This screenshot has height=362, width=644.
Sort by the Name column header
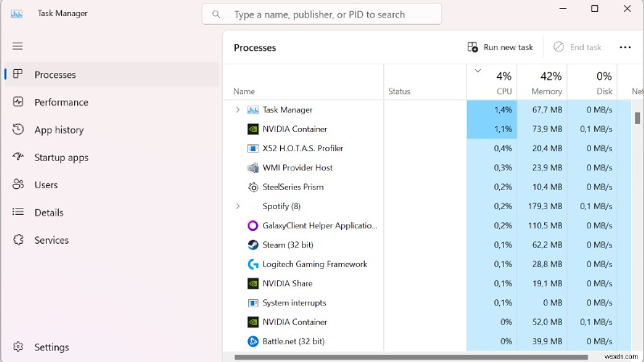coord(244,91)
